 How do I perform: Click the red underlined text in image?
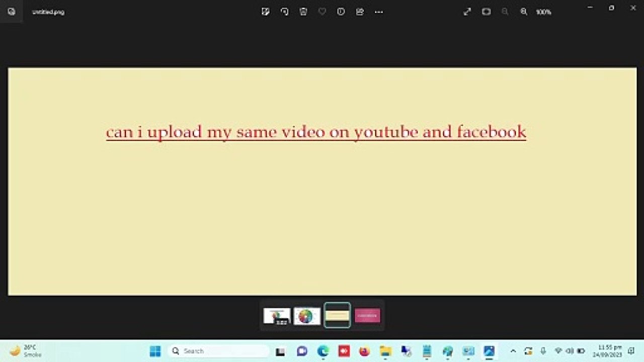coord(316,132)
